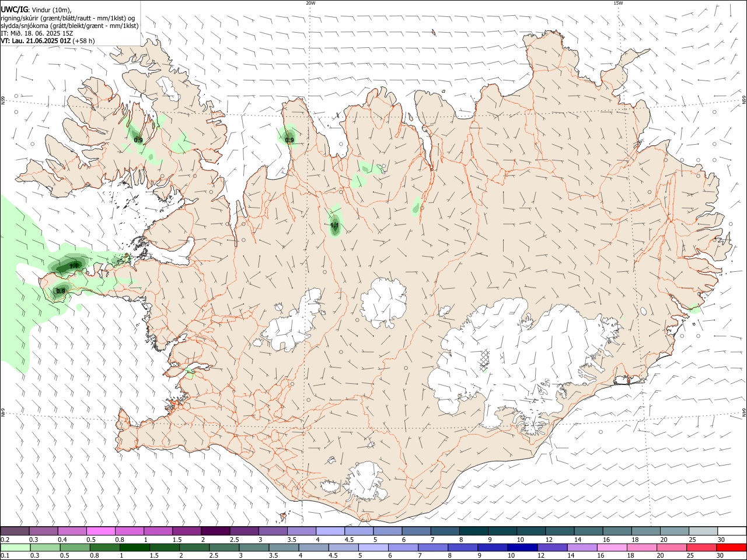Click the small white glacier on the south coast

pyautogui.click(x=365, y=482)
